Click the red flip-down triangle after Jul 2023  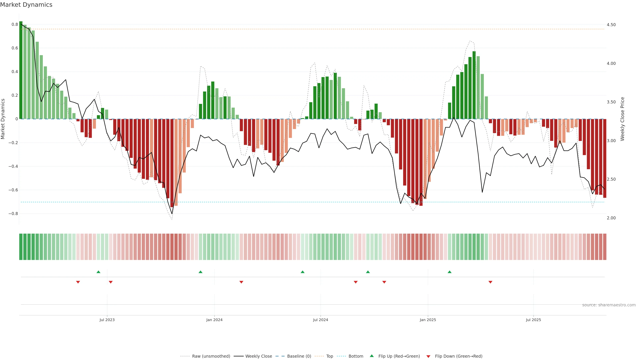[111, 282]
